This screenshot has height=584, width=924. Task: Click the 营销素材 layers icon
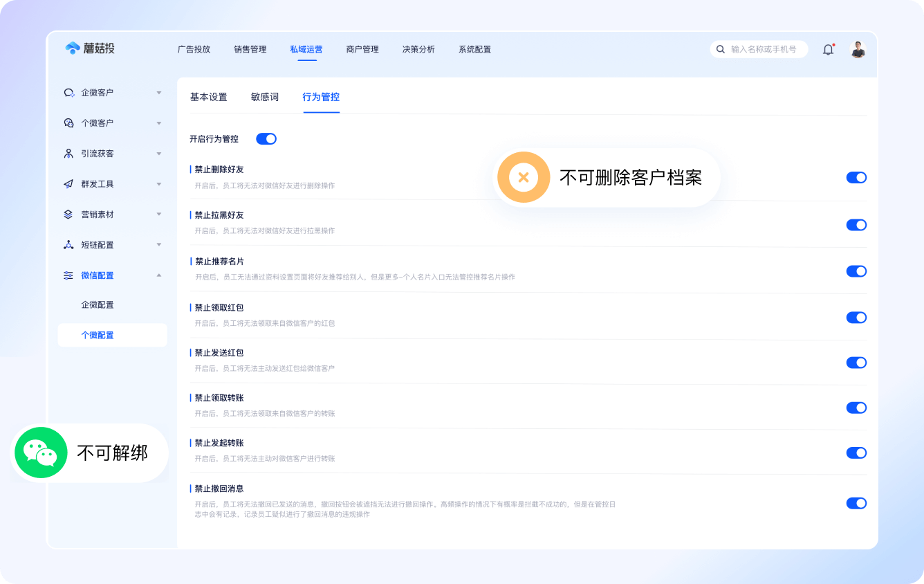(68, 215)
